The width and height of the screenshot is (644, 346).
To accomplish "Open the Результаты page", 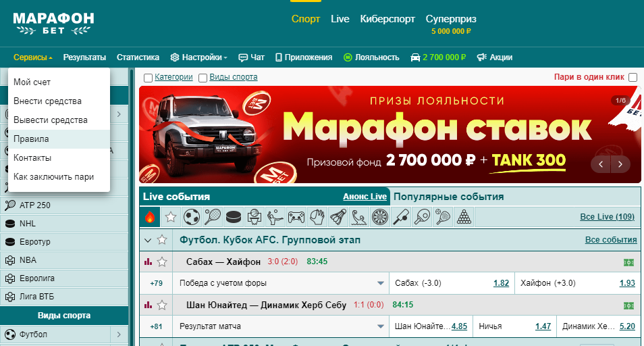I will click(x=84, y=57).
